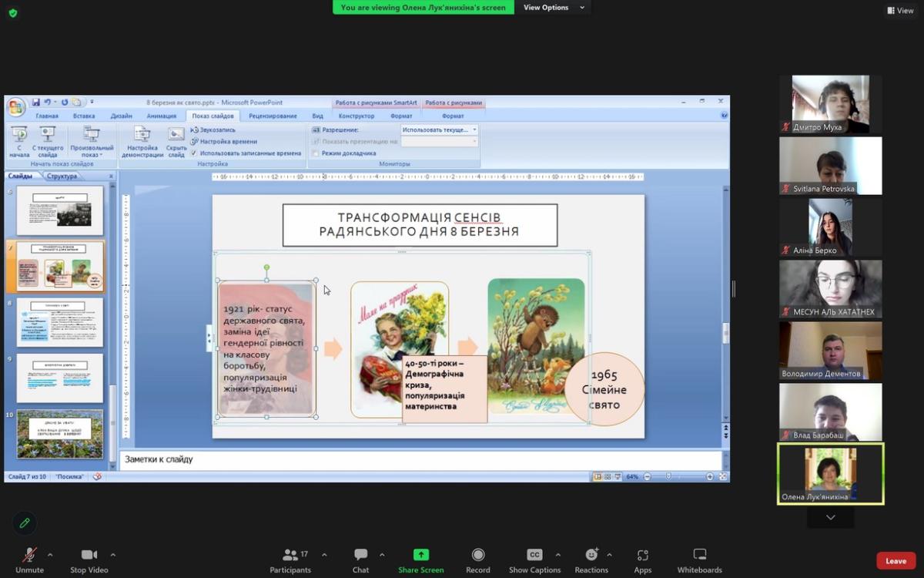Viewport: 924px width, 578px height.
Task: Open PowerPoint help question mark icon
Action: point(724,116)
